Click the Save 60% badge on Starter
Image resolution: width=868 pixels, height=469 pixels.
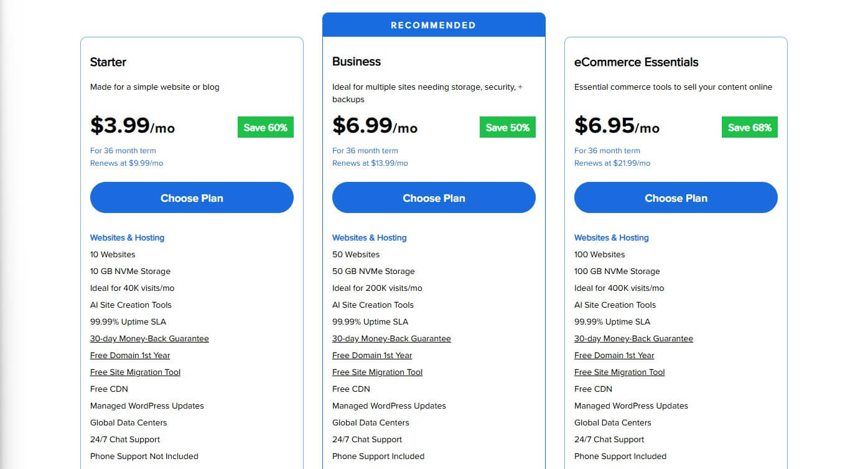265,127
